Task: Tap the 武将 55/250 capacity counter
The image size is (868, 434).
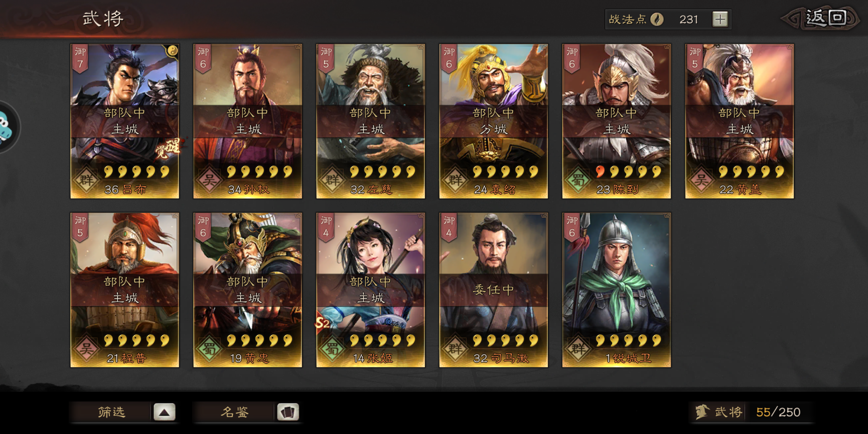Action: 752,412
